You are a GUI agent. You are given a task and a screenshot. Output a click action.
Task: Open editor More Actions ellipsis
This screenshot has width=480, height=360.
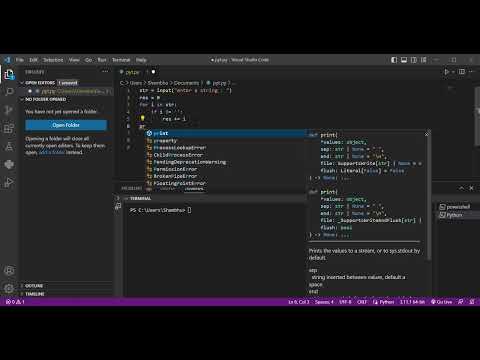click(x=471, y=72)
